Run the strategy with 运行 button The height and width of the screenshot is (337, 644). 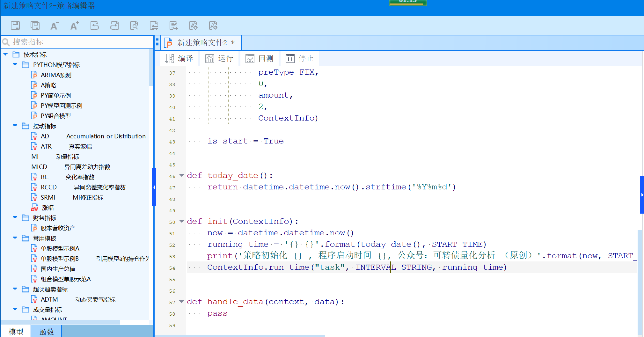tap(219, 59)
